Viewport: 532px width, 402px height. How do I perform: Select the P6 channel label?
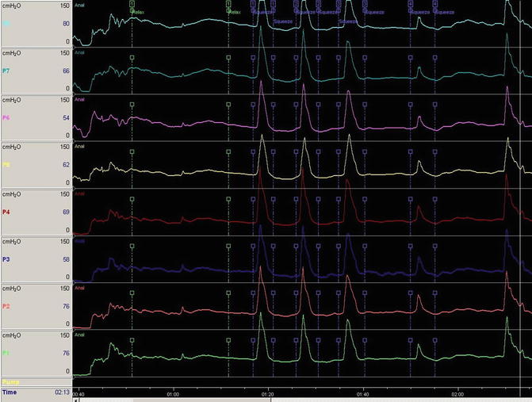[x=7, y=118]
